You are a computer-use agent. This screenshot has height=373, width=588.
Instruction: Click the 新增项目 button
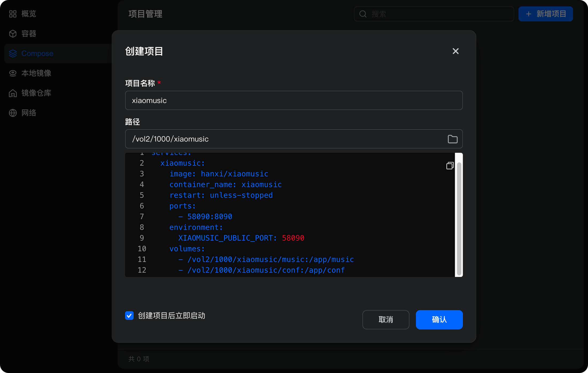tap(545, 14)
